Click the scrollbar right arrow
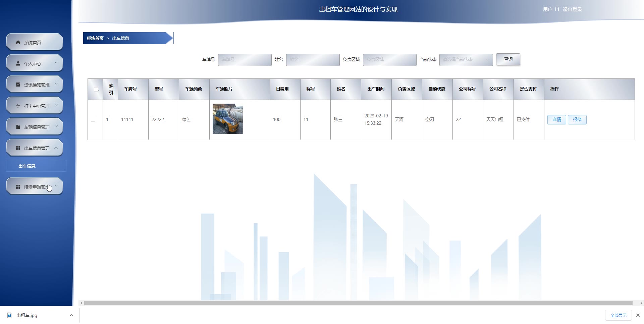Image resolution: width=644 pixels, height=324 pixels. pos(641,303)
